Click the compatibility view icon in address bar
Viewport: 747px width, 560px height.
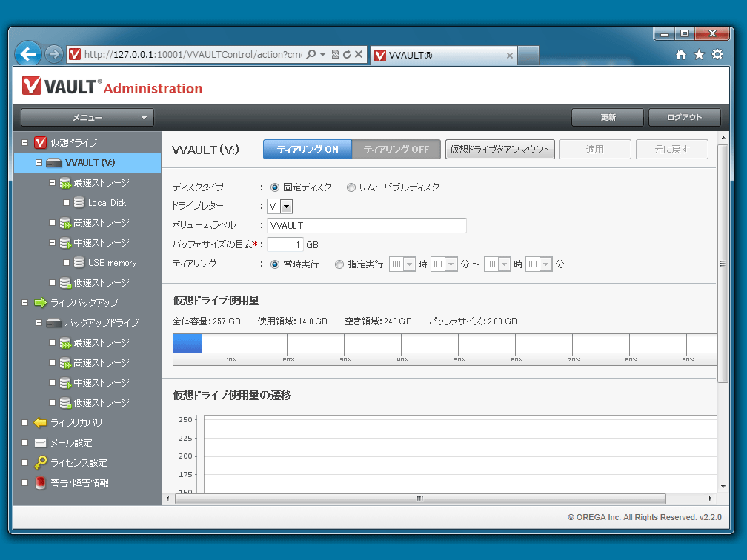click(x=335, y=54)
